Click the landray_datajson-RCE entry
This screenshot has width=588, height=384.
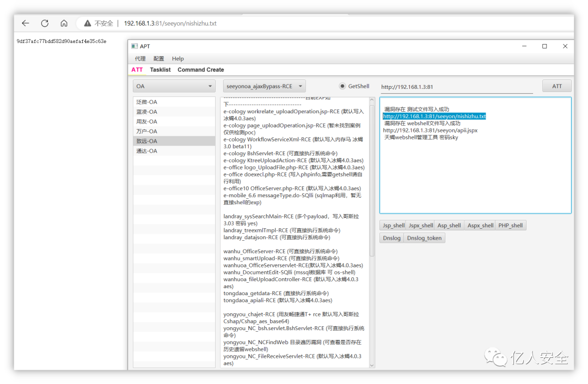pos(277,237)
